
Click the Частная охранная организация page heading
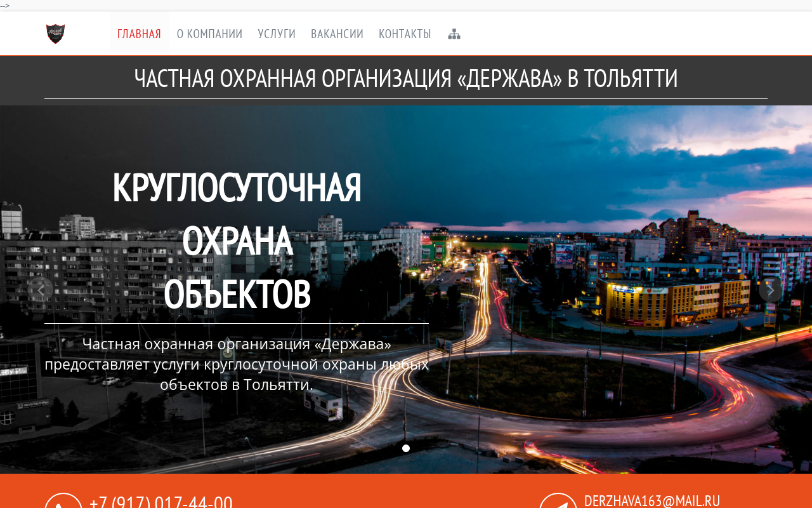tap(406, 79)
